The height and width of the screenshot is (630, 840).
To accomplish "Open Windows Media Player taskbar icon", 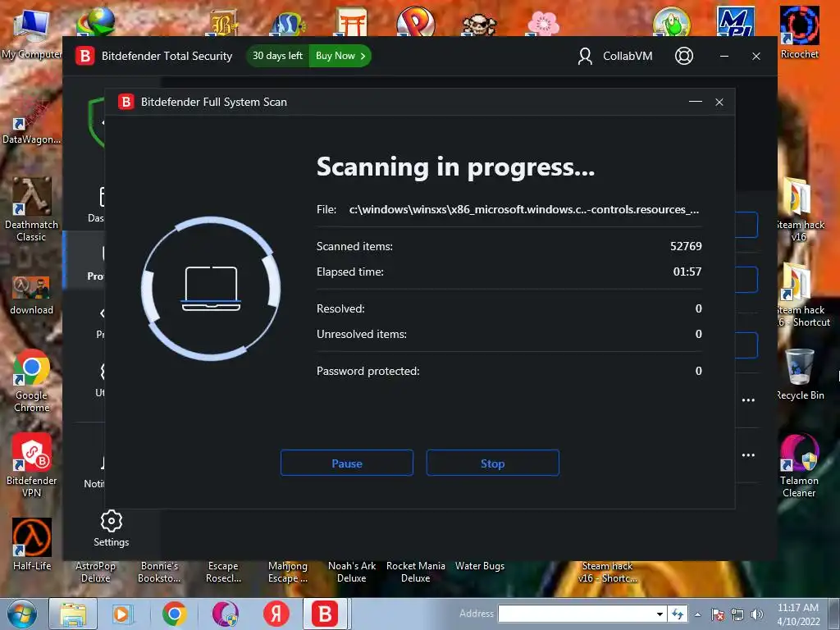I will 121,614.
